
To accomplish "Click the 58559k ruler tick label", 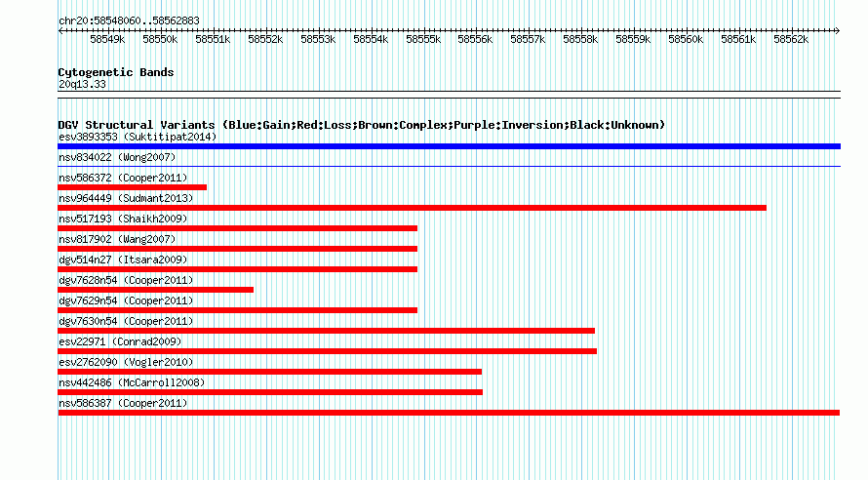I will click(633, 39).
